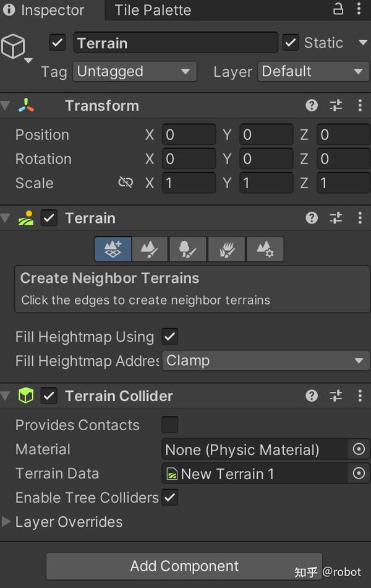The width and height of the screenshot is (371, 588).
Task: Open the Terrain Settings gear tool
Action: (265, 249)
